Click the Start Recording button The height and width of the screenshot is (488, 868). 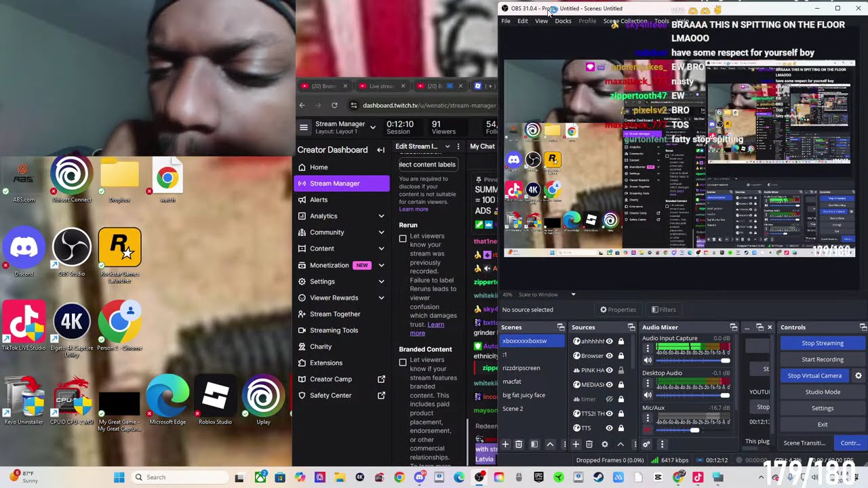823,359
